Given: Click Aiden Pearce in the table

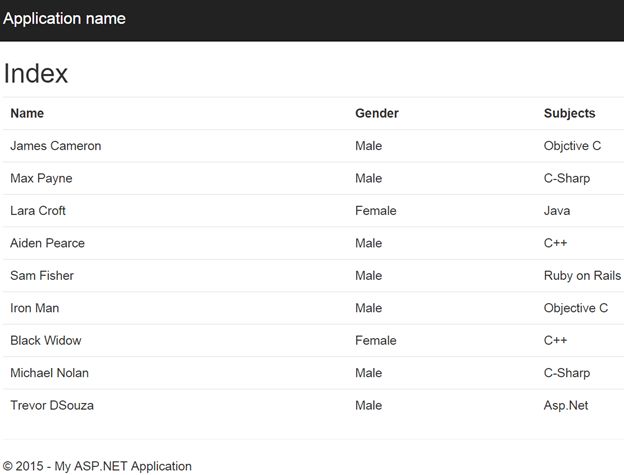Looking at the screenshot, I should click(x=47, y=243).
